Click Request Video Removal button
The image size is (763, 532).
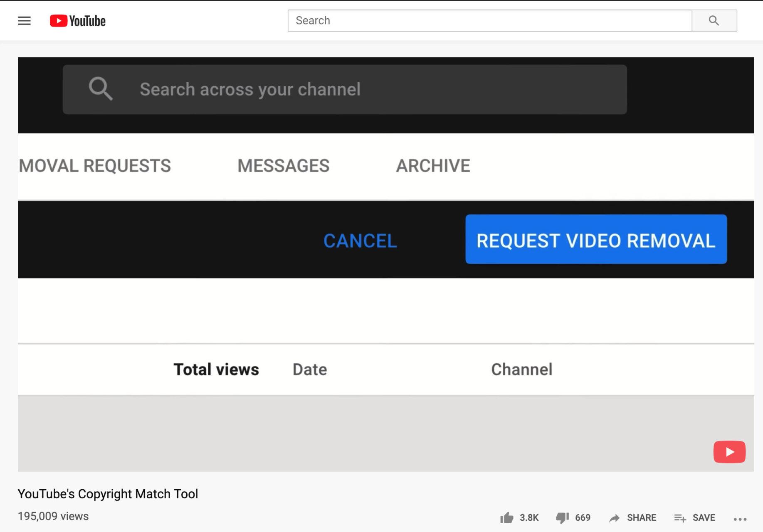click(596, 239)
